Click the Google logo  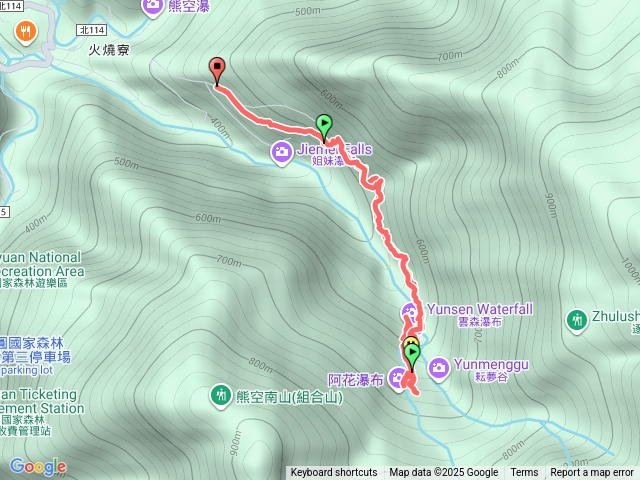[38, 466]
